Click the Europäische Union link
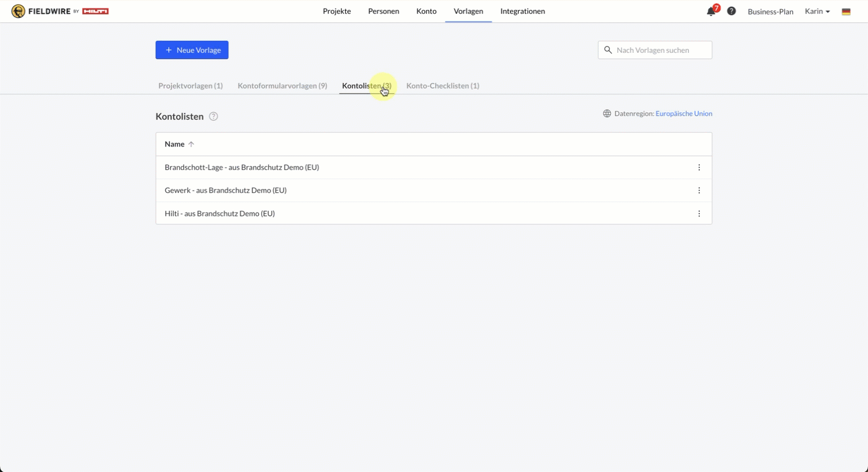Screen dimensions: 868x472 [x=684, y=114]
